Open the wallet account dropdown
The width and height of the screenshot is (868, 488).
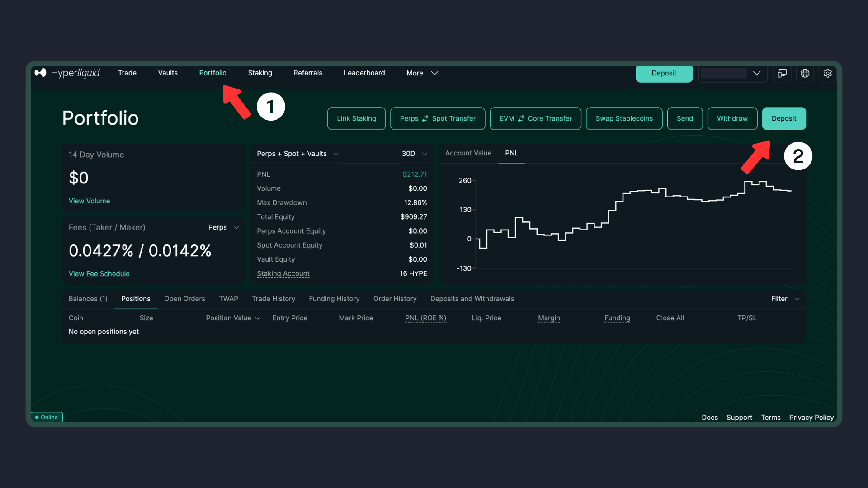coord(732,73)
